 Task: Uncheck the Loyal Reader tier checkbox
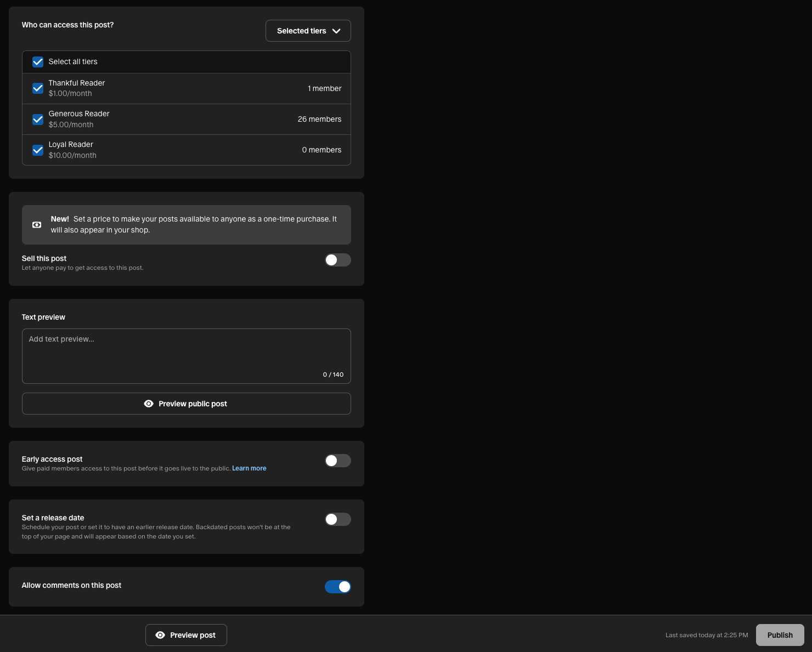click(x=38, y=150)
